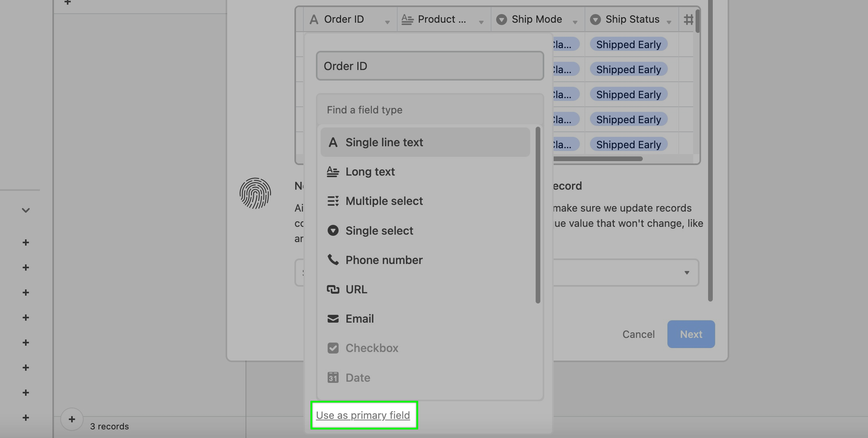
Task: Click the Ship Mode single select icon
Action: coord(501,19)
